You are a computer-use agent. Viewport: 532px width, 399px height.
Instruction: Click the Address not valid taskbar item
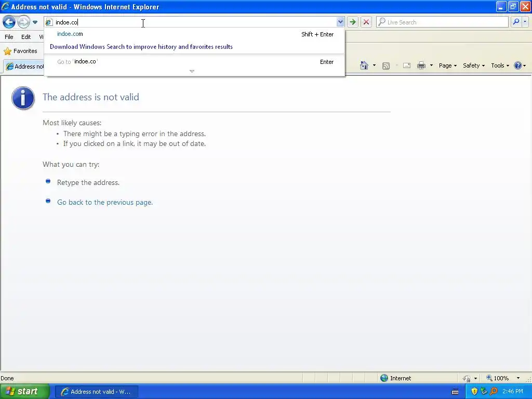pyautogui.click(x=96, y=392)
